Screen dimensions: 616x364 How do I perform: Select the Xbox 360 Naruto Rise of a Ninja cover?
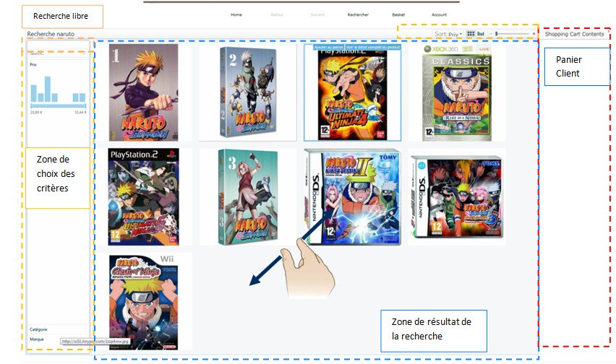456,93
